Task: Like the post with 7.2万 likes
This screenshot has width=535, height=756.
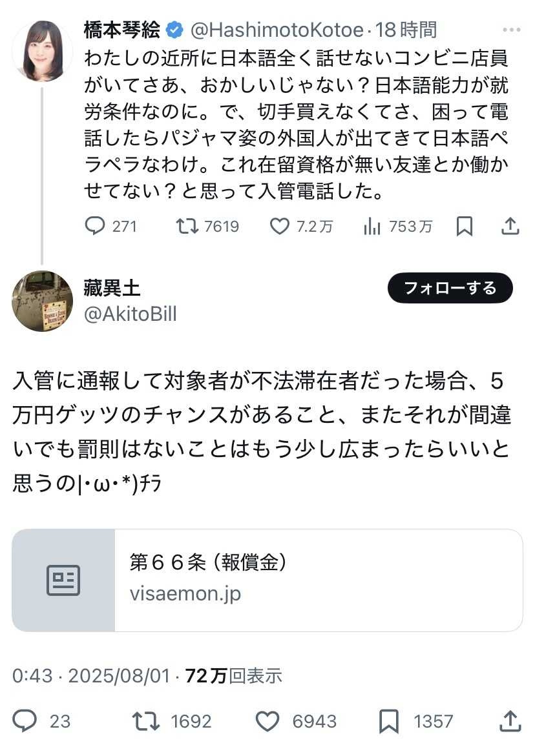Action: coord(279,226)
